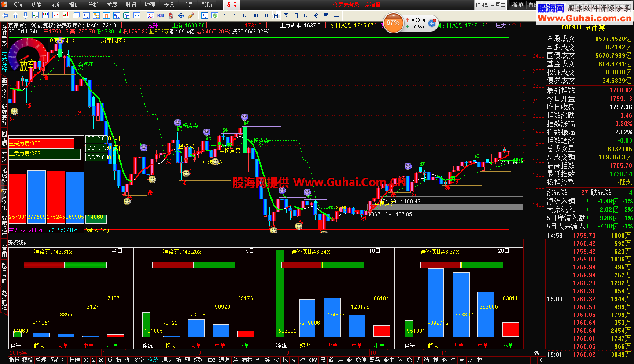
Task: Select the 1-minute period button
Action: pyautogui.click(x=225, y=15)
